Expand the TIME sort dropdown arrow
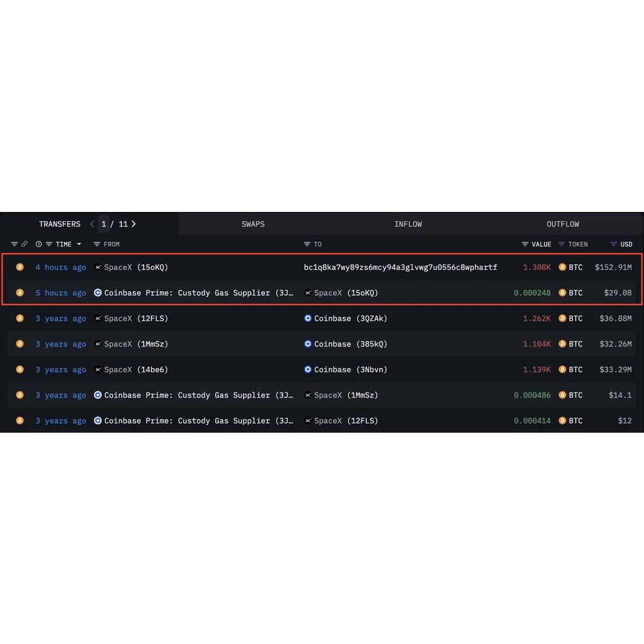The width and height of the screenshot is (644, 644). (x=79, y=244)
